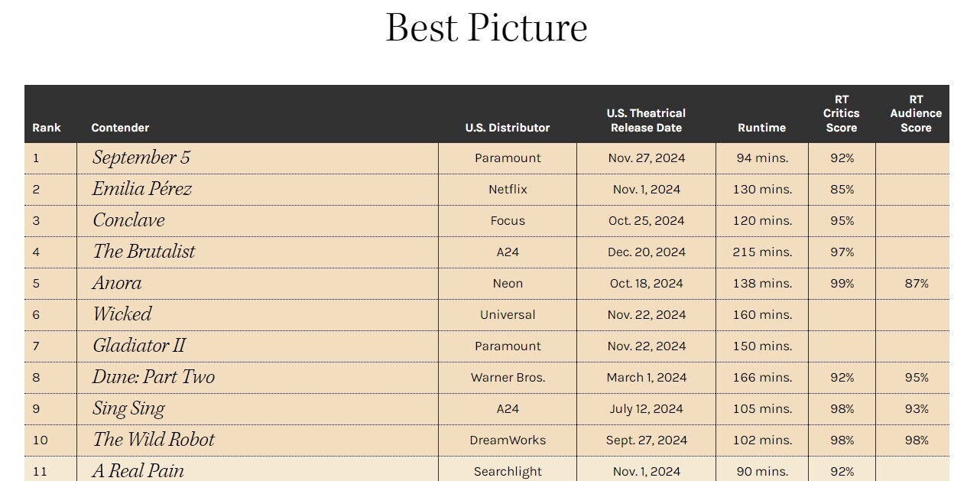Viewport: 980px width, 481px height.
Task: Click the DreamWorks distributor cell
Action: [x=508, y=440]
